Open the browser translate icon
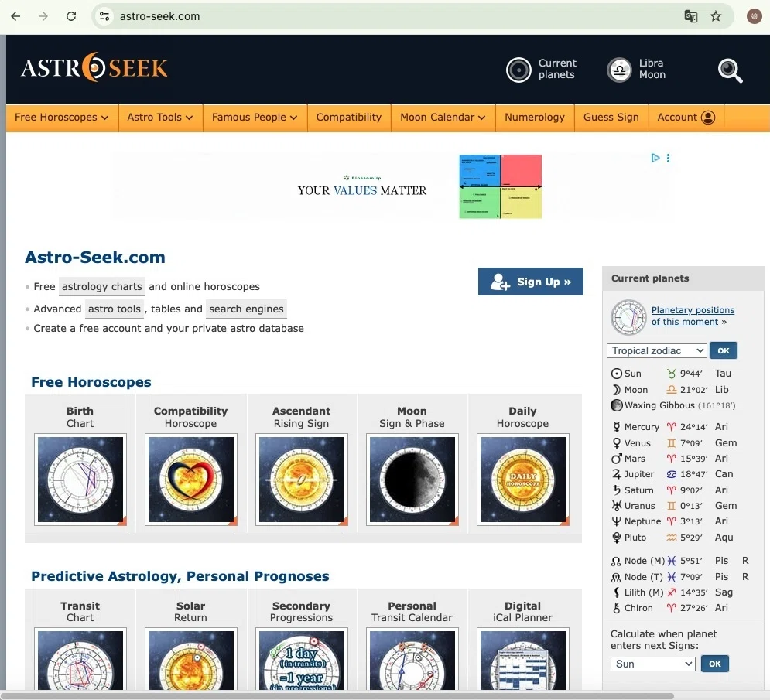This screenshot has width=770, height=700. (690, 16)
